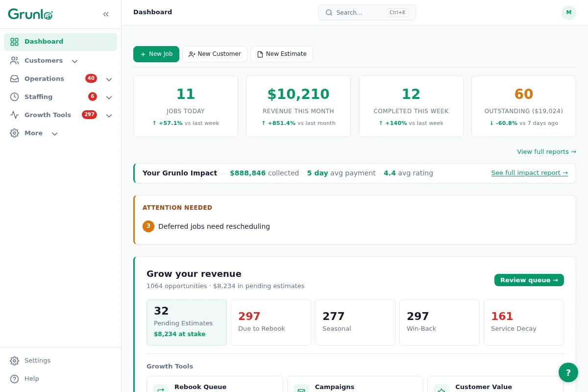The width and height of the screenshot is (588, 392).
Task: Click the Campaigns envelope icon
Action: [x=301, y=390]
